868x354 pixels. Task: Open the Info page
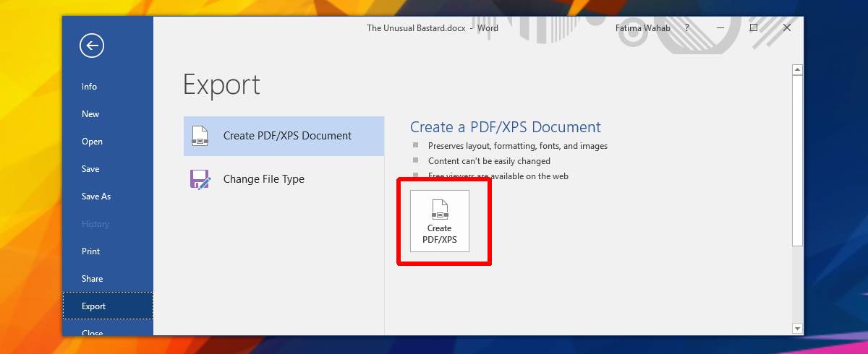pos(108,87)
